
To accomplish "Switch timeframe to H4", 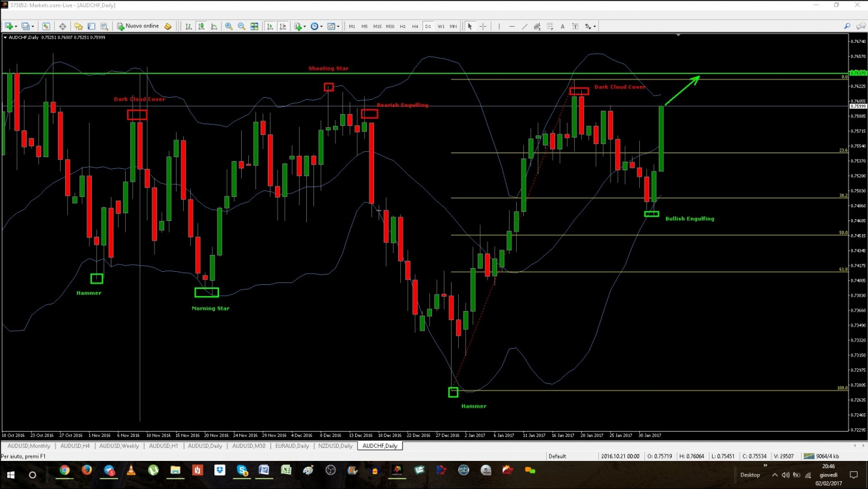I will pyautogui.click(x=414, y=26).
